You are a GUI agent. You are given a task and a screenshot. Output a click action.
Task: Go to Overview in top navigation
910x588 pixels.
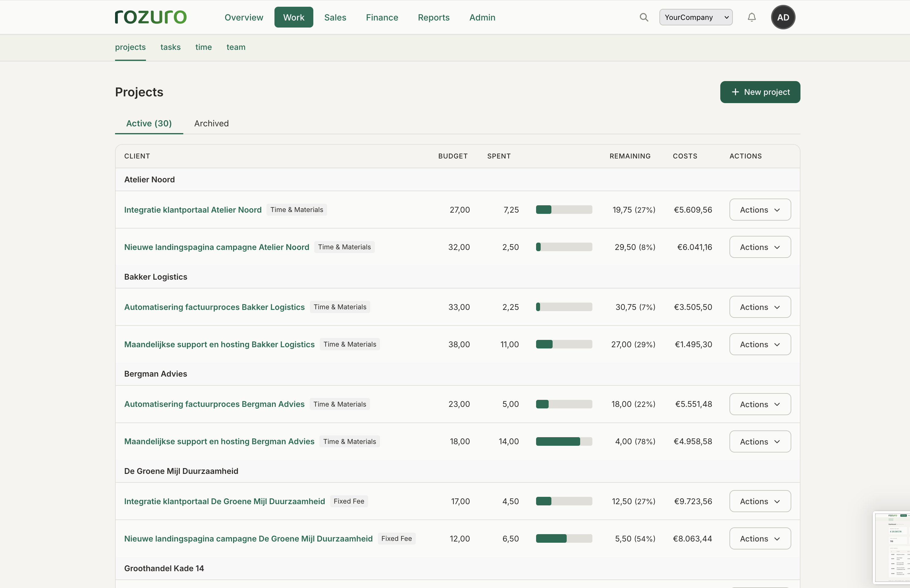click(244, 17)
